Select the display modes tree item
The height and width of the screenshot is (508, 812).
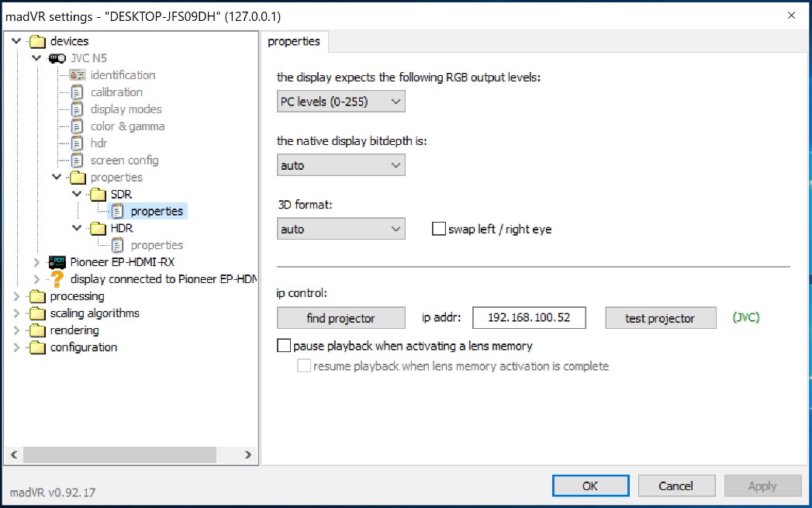click(x=126, y=109)
